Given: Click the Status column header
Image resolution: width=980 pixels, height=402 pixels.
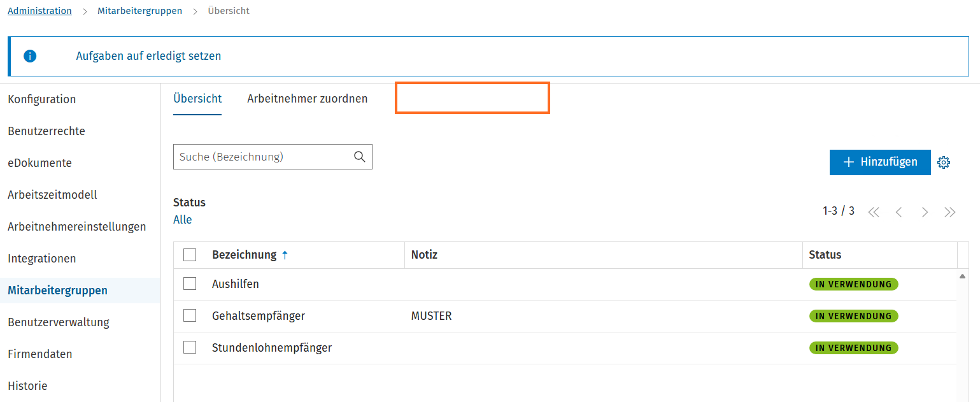Looking at the screenshot, I should [825, 255].
